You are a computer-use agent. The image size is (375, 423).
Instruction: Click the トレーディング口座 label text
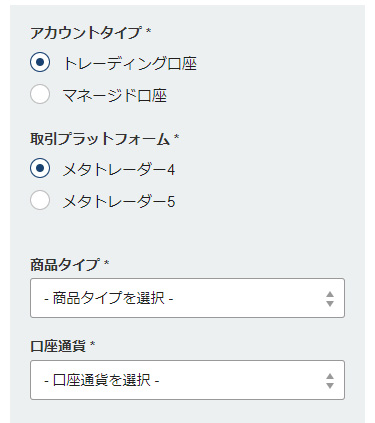[130, 63]
